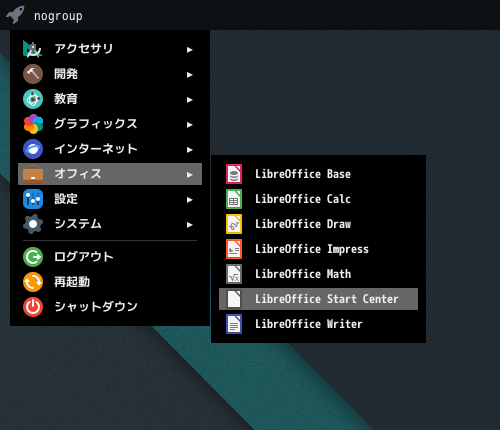The image size is (500, 430).
Task: Click the オフィス submenu arrow
Action: click(x=189, y=175)
